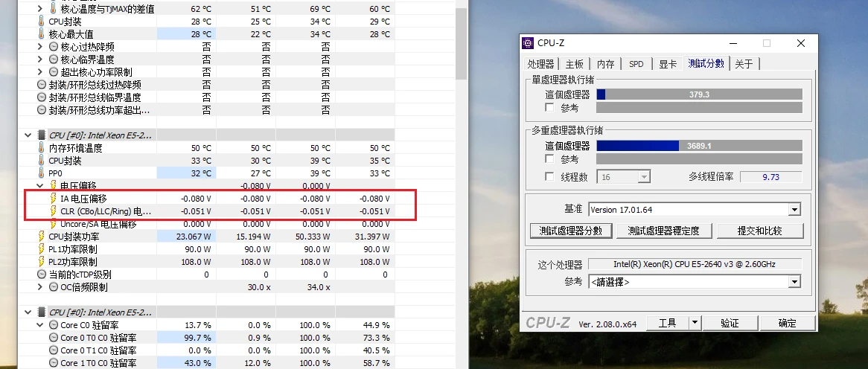This screenshot has width=868, height=369.
Task: Click clock icon beside 封装/环形总线临界温度
Action: (x=41, y=97)
